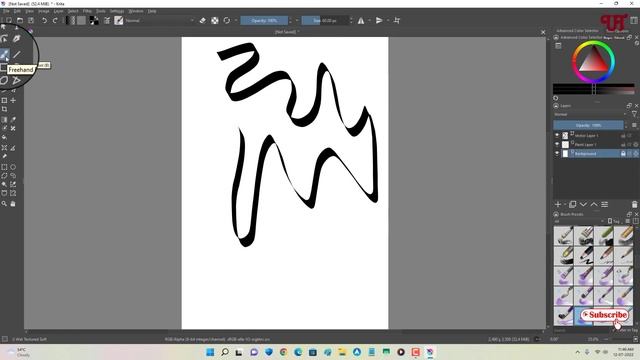Select the Edit Shapes tool
640x360 pixels.
(x=4, y=39)
